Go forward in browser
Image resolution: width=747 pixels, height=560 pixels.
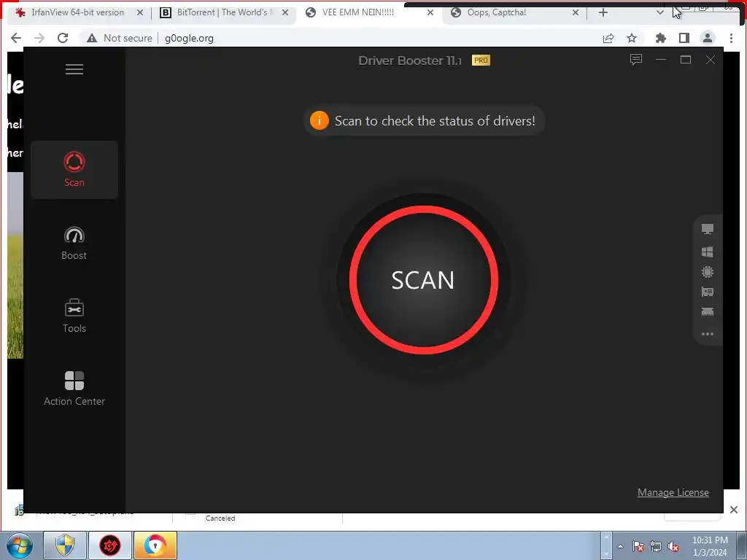pos(39,38)
